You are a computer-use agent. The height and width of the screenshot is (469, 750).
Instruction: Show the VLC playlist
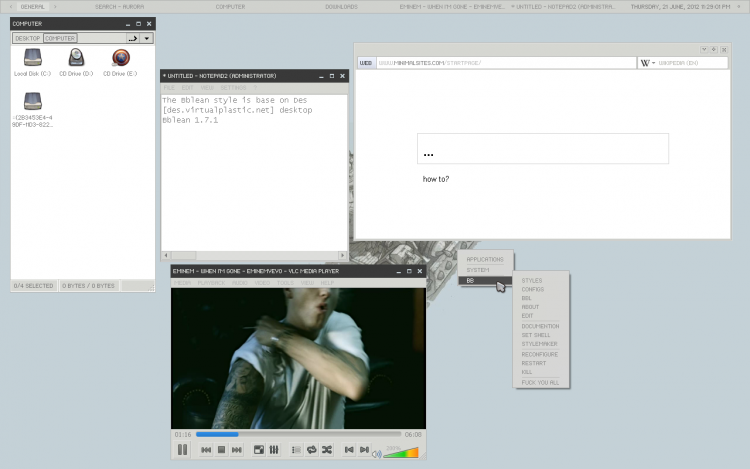click(x=296, y=450)
